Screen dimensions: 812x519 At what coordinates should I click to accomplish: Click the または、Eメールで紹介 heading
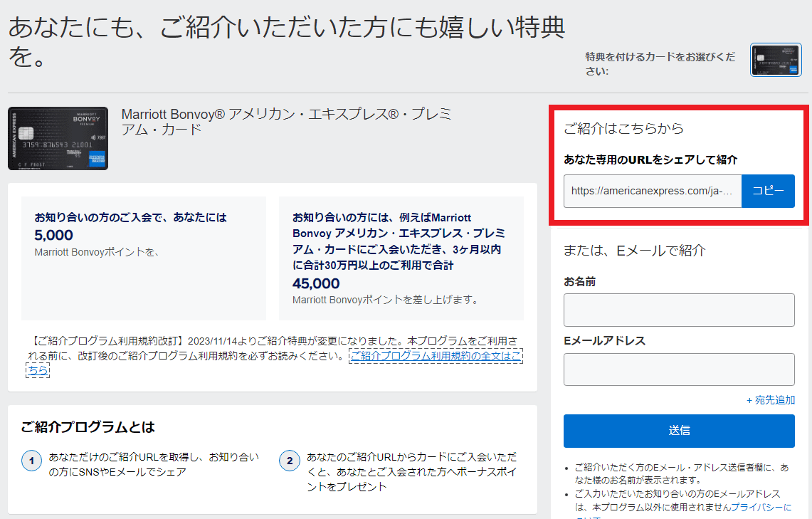click(x=634, y=251)
